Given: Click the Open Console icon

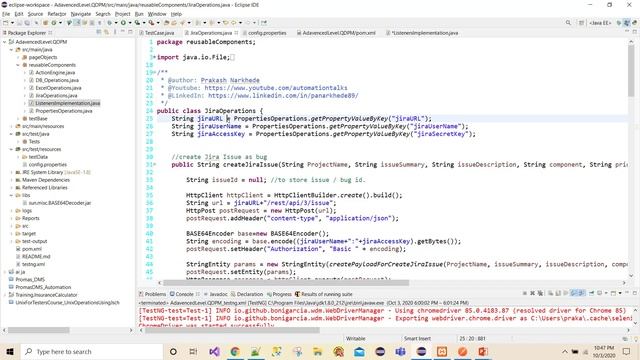Looking at the screenshot, I should [x=613, y=293].
